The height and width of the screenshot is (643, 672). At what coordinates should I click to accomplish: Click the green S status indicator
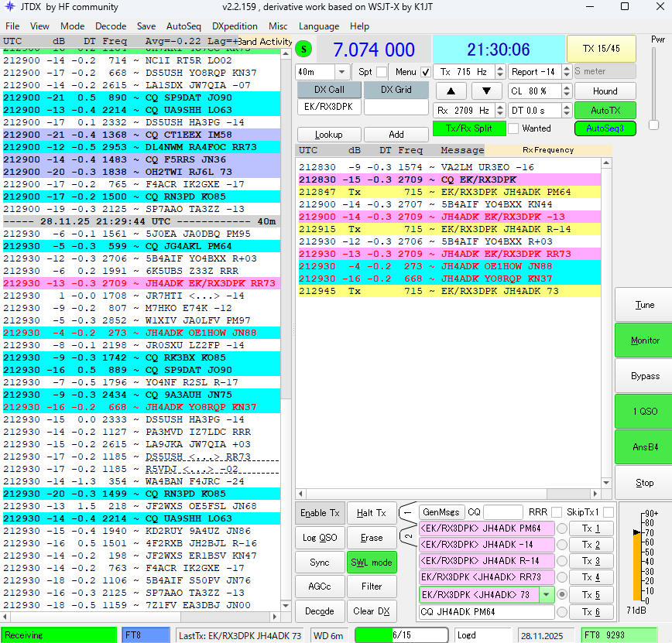pos(303,50)
